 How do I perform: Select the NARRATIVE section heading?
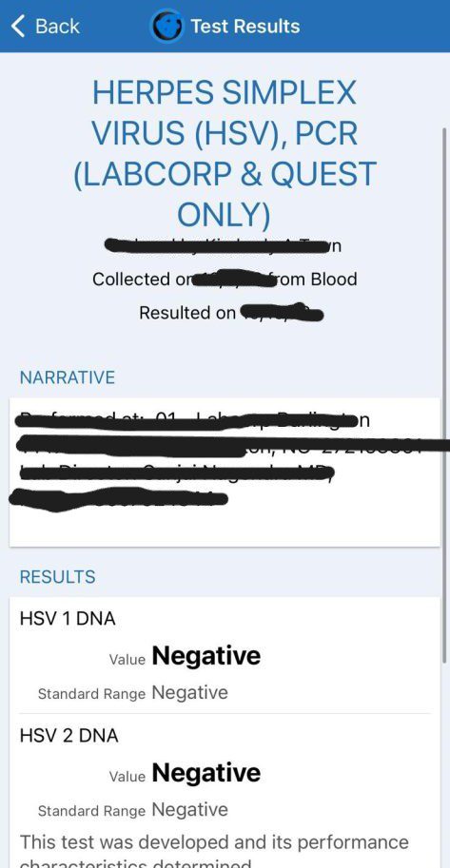(67, 377)
